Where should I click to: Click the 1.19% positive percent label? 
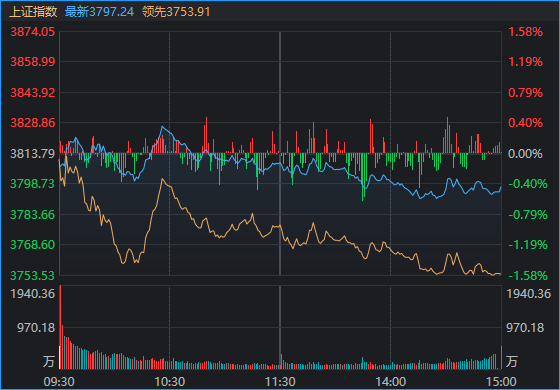(x=525, y=62)
